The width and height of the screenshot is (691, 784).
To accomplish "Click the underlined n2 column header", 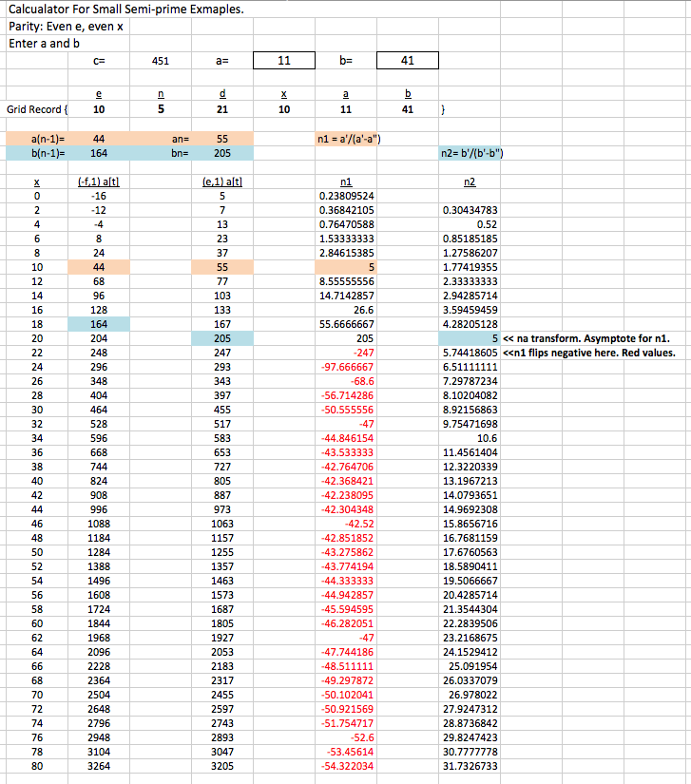I will (470, 182).
